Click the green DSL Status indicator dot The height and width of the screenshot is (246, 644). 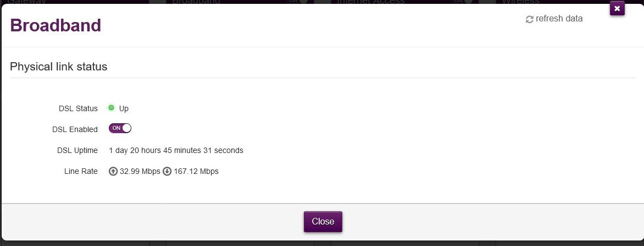click(x=112, y=108)
